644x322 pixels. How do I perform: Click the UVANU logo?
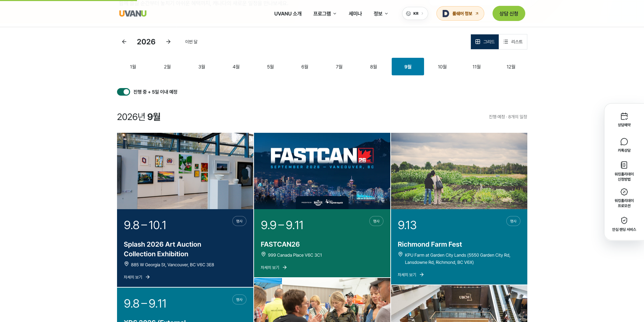(x=133, y=13)
